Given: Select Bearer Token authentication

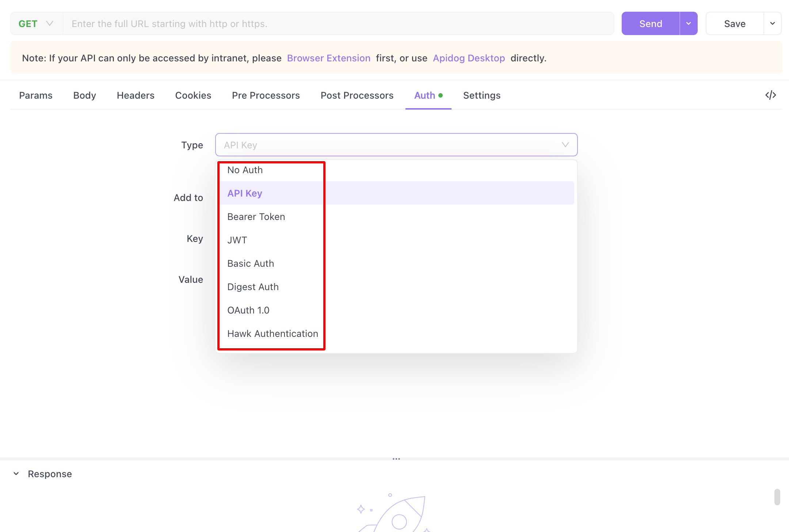Looking at the screenshot, I should point(256,216).
